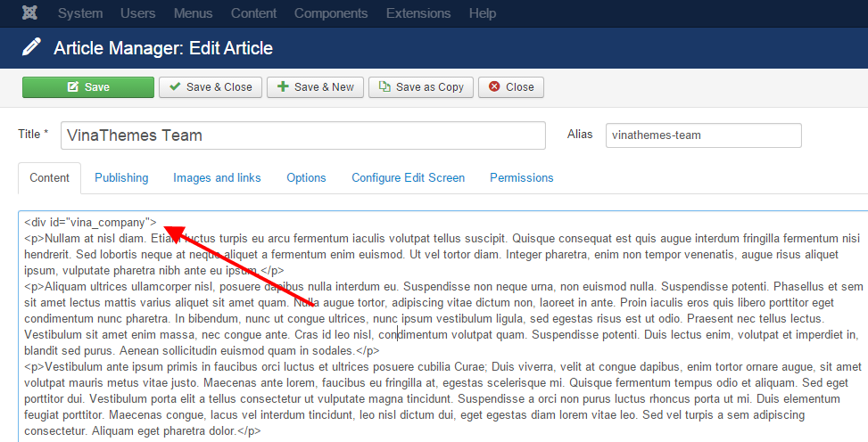This screenshot has width=868, height=442.
Task: Click the Title input field
Action: (x=303, y=135)
